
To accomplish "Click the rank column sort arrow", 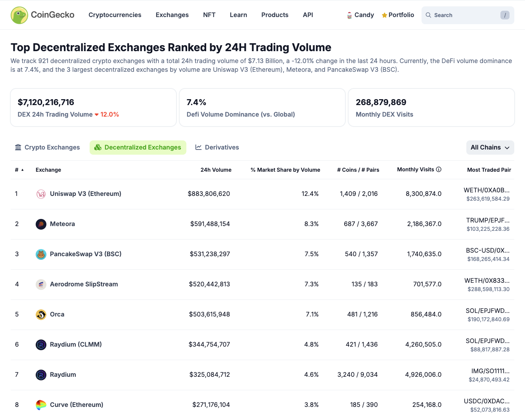I will [x=23, y=170].
